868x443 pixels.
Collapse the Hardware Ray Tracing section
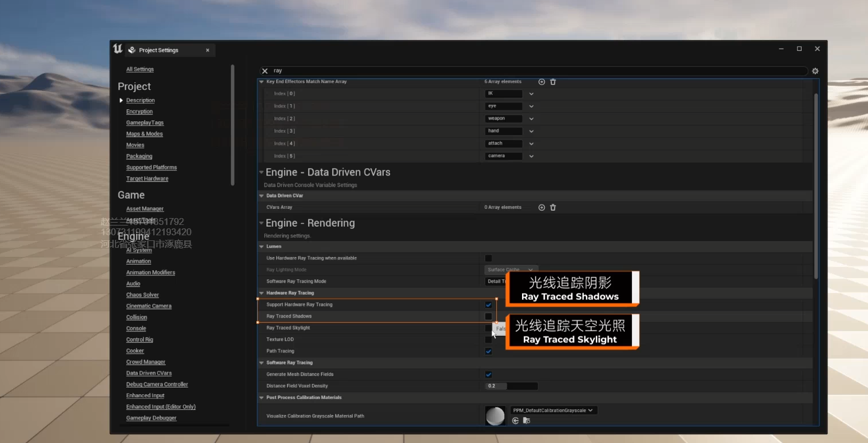262,293
